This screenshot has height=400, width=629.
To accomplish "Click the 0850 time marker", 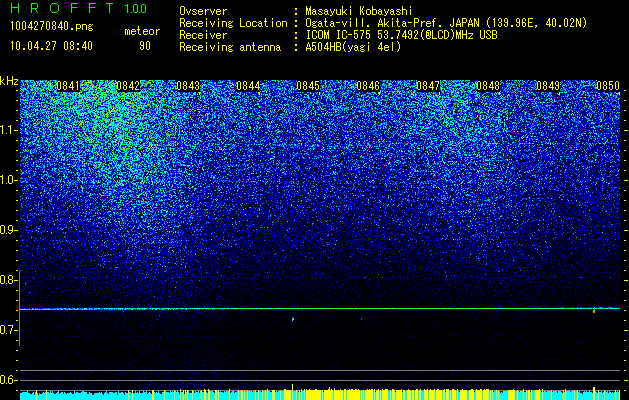I will (608, 86).
